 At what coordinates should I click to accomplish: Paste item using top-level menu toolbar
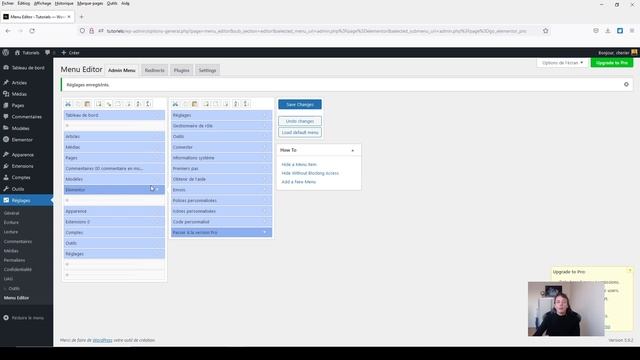(87, 104)
